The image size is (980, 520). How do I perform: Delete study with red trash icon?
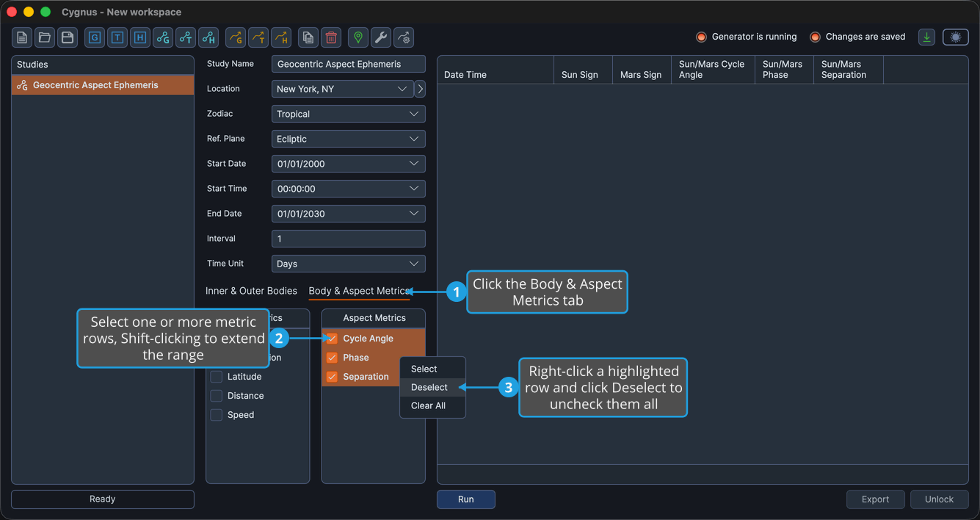[331, 37]
